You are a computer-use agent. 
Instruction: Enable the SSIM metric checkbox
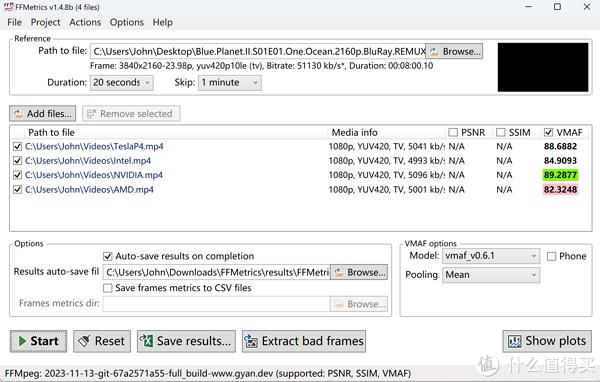pyautogui.click(x=501, y=132)
